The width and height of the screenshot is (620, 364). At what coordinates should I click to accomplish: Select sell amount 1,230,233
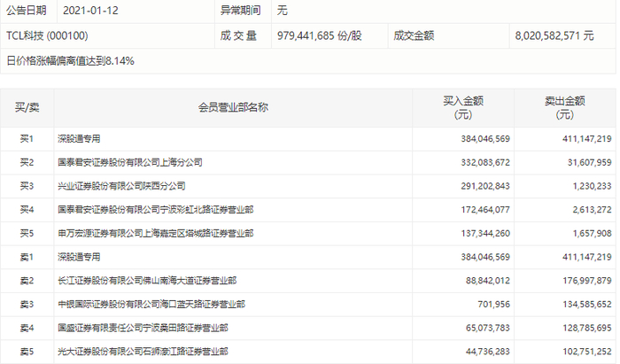[x=592, y=186]
